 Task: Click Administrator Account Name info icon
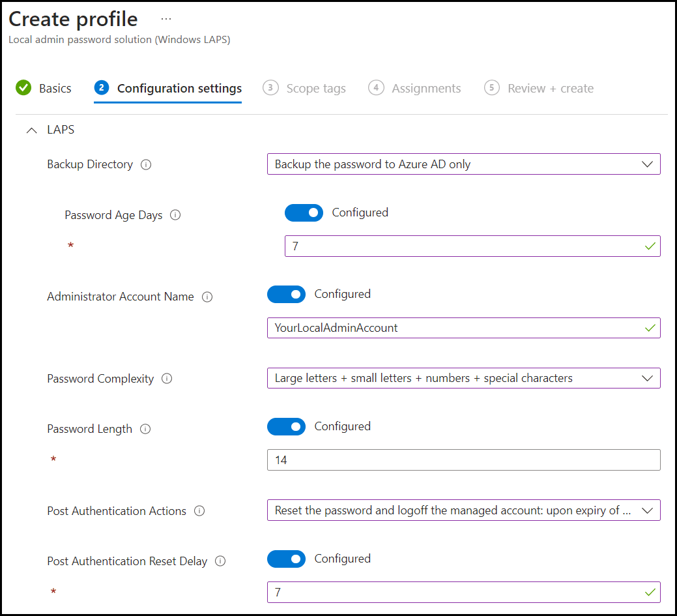(x=207, y=297)
